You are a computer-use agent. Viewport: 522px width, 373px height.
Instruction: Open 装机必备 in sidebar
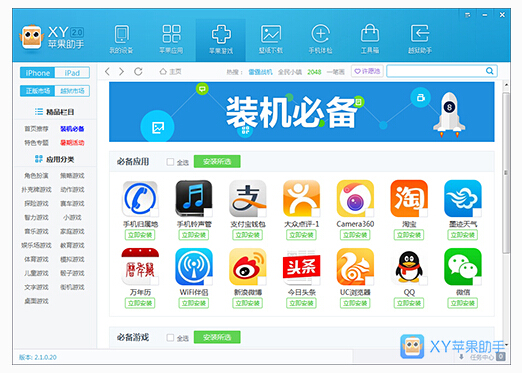pyautogui.click(x=72, y=129)
